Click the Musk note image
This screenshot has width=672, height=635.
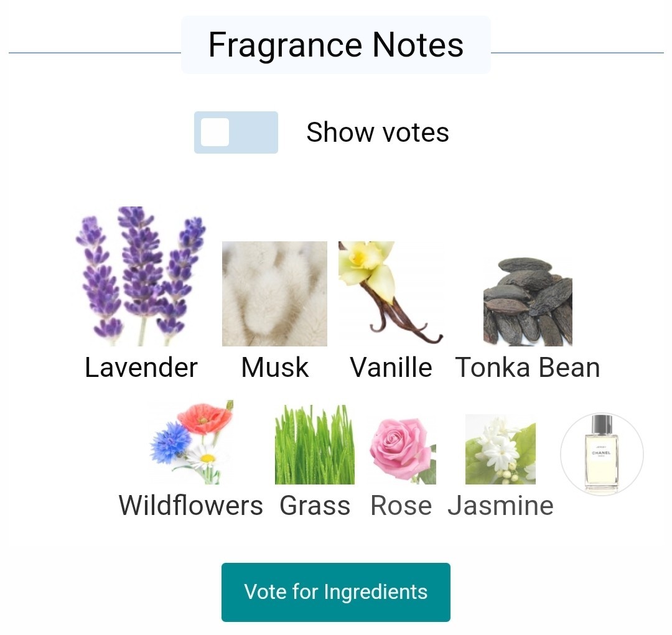(274, 294)
